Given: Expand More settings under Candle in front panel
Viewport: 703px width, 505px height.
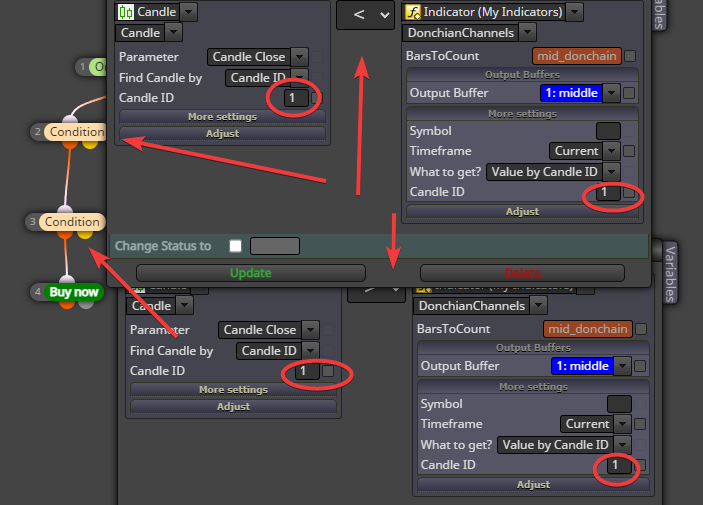Looking at the screenshot, I should click(222, 117).
